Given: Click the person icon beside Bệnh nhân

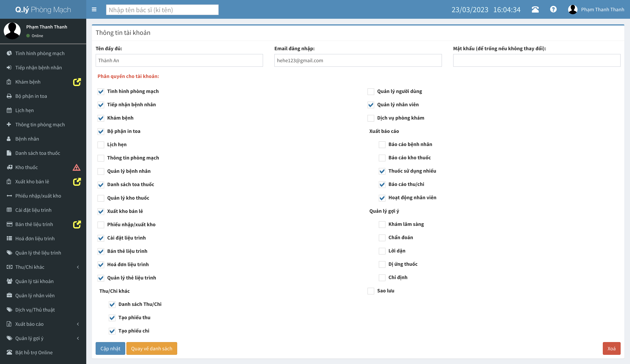Looking at the screenshot, I should point(9,139).
